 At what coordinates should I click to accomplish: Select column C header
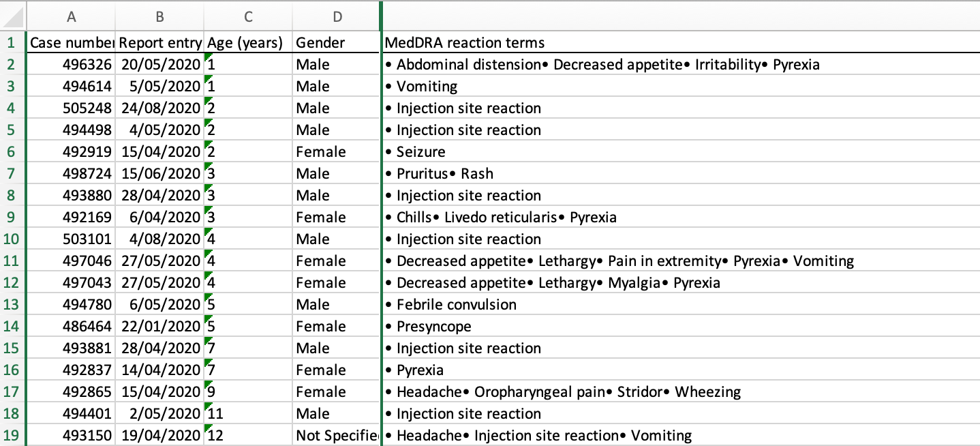(x=248, y=16)
